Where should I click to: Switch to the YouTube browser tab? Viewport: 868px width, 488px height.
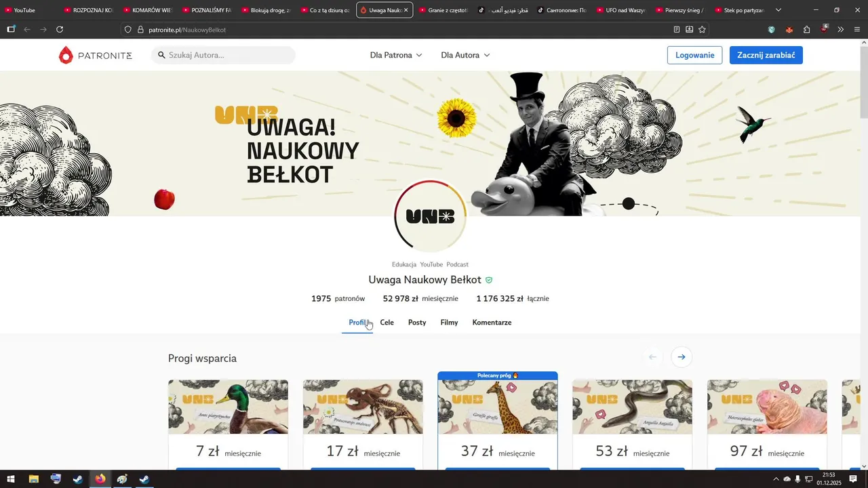(x=29, y=10)
